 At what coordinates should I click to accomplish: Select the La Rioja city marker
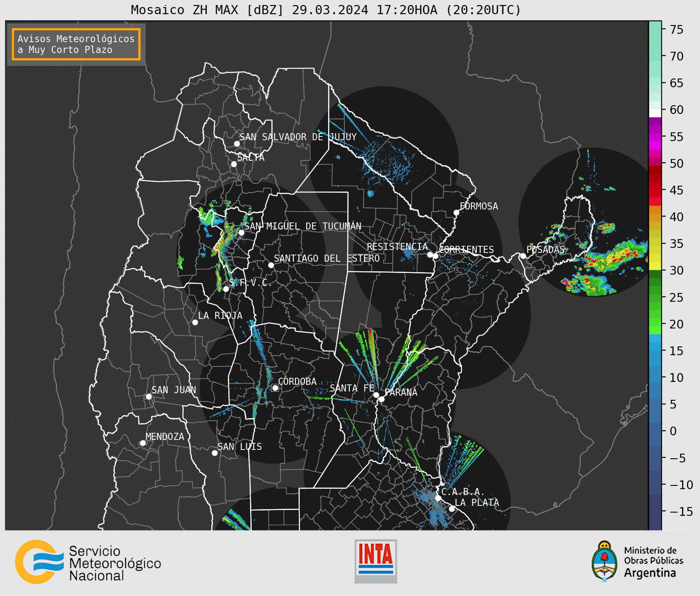point(195,322)
